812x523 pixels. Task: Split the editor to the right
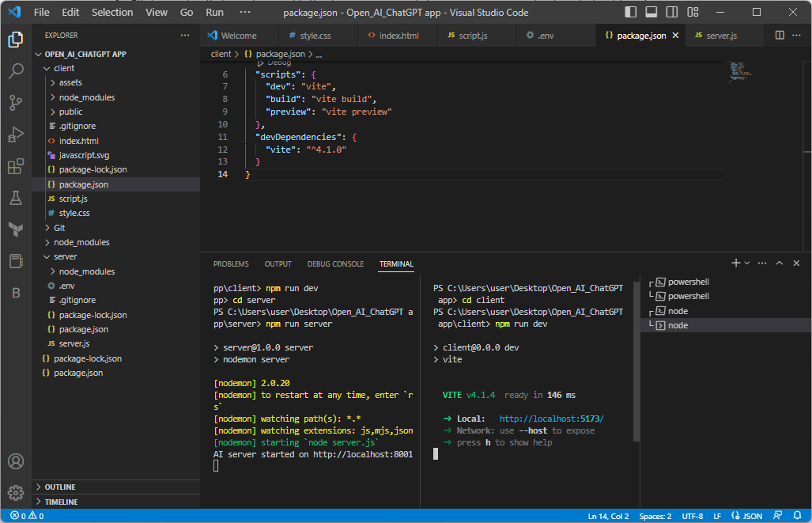780,36
